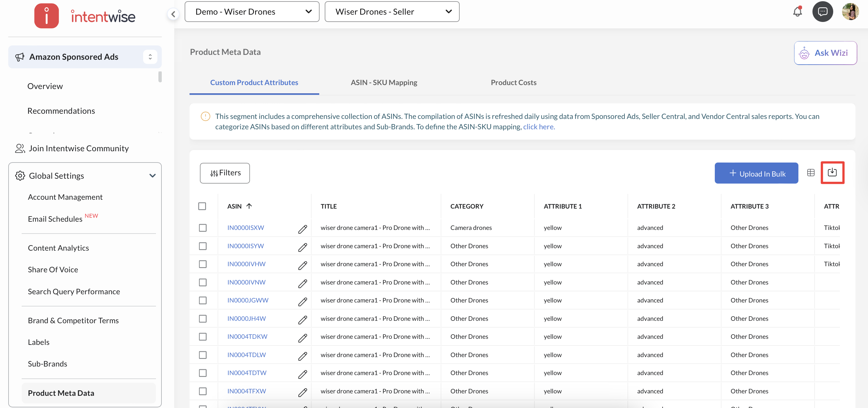Collapse the sidebar with arrow icon
Viewport: 868px width, 408px height.
[173, 14]
